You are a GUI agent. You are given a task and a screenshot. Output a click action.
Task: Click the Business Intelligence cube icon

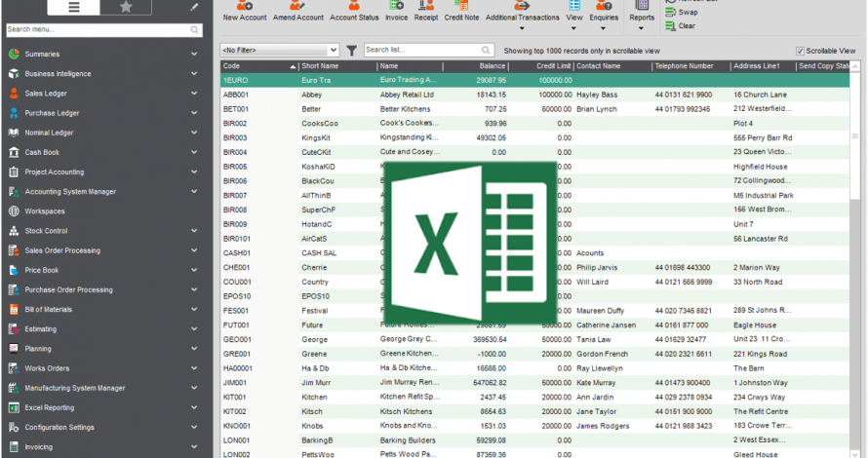coord(14,73)
